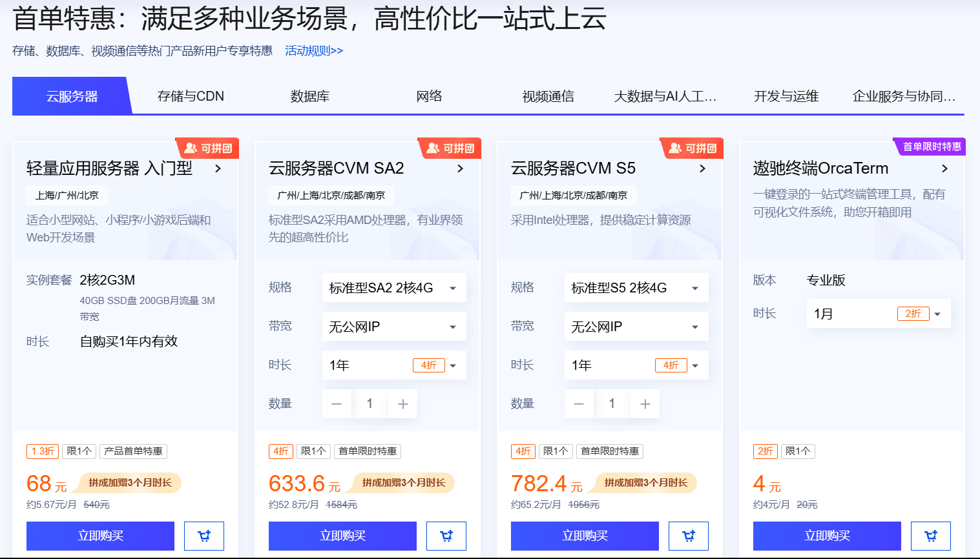This screenshot has height=559, width=980.
Task: Click quantity field of CVM SA2
Action: coord(370,404)
